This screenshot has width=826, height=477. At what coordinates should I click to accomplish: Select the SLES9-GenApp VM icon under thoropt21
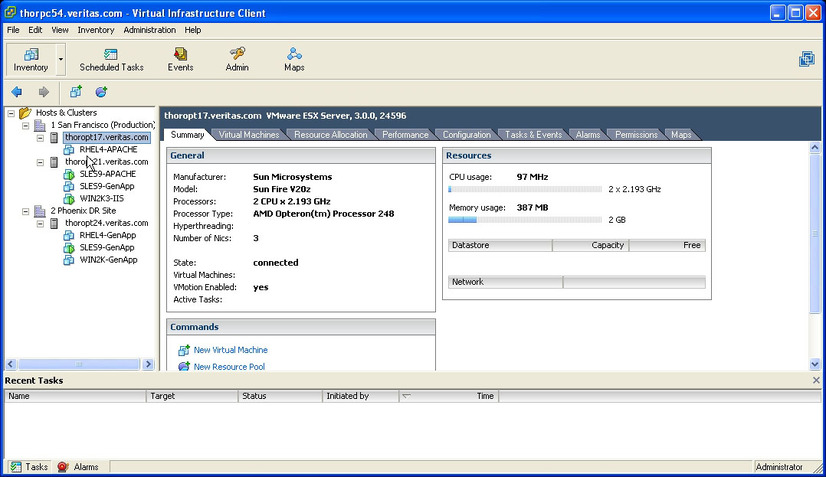click(68, 186)
